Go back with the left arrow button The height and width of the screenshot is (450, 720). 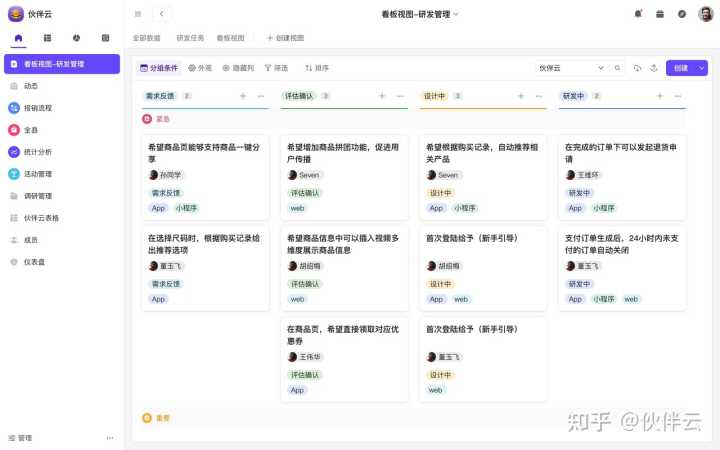[162, 14]
